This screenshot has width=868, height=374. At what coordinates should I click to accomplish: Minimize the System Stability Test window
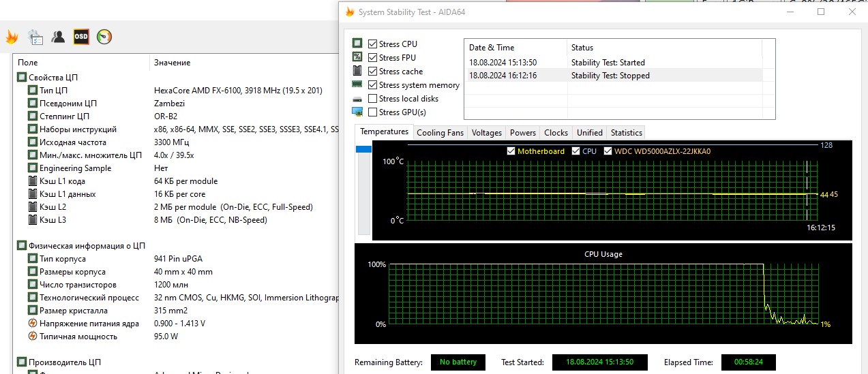[x=790, y=12]
